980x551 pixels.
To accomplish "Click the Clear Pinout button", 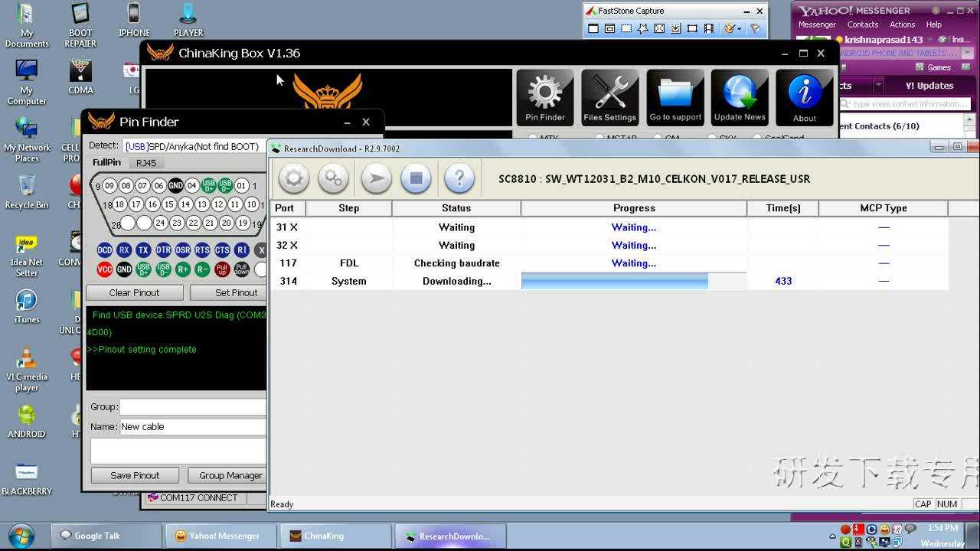I will pyautogui.click(x=135, y=293).
